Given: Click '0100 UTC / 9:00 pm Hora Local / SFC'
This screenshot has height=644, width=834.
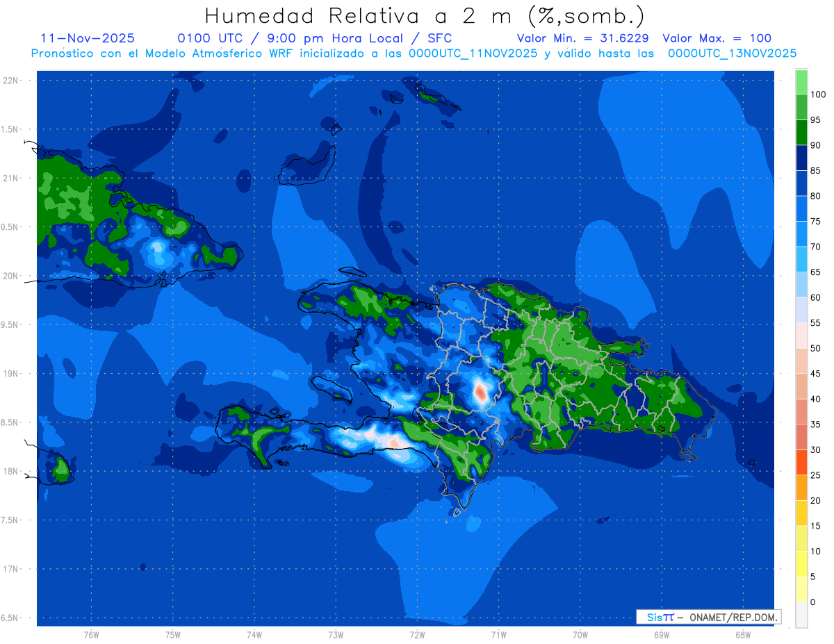Looking at the screenshot, I should (x=315, y=38).
